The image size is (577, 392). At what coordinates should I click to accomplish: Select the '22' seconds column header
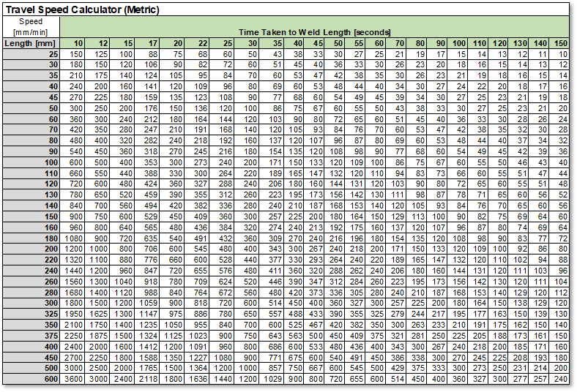(x=196, y=43)
